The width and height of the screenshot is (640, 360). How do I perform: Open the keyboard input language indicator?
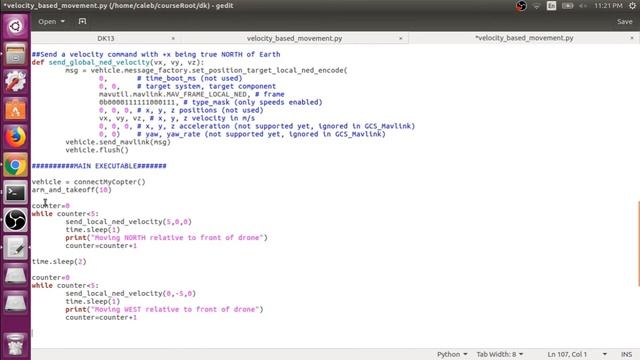pyautogui.click(x=551, y=6)
